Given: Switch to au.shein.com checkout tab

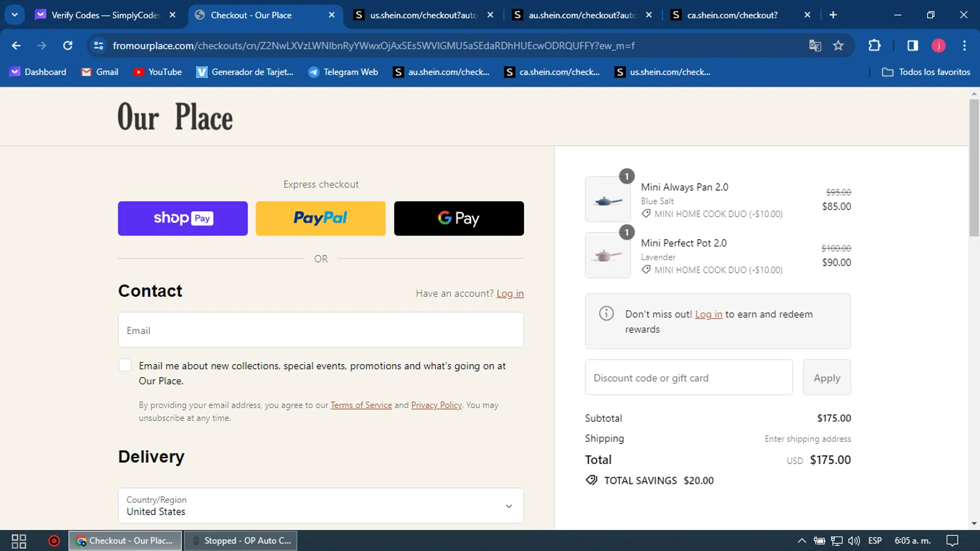Looking at the screenshot, I should point(581,15).
